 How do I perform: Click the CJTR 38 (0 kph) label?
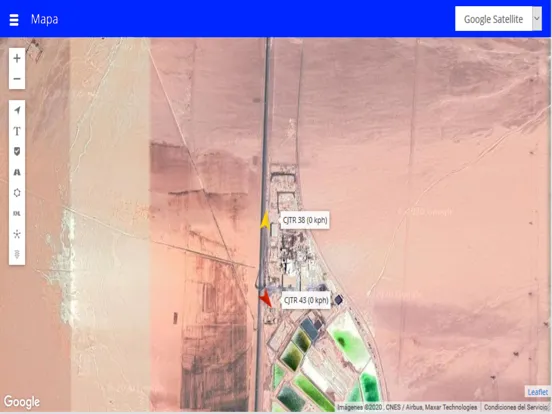pyautogui.click(x=305, y=220)
